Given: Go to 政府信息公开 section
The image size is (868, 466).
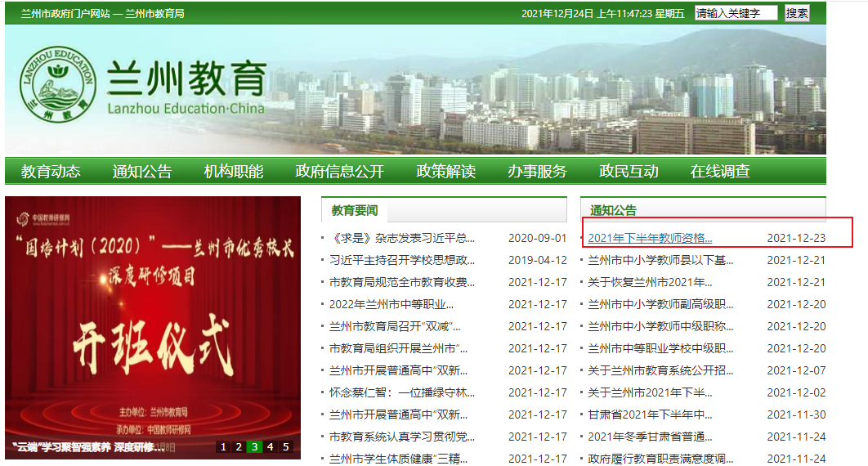Looking at the screenshot, I should (x=340, y=171).
